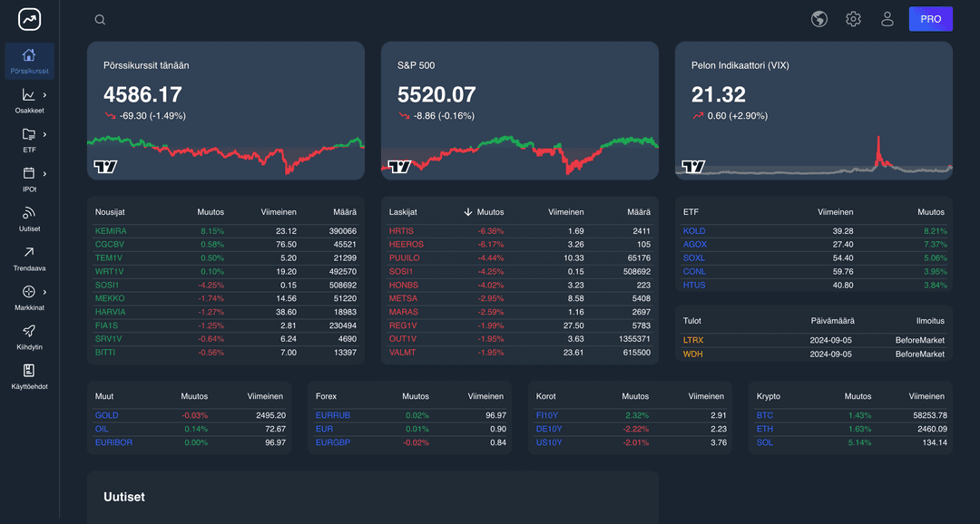Image resolution: width=980 pixels, height=524 pixels.
Task: Open the KOLD ETF link
Action: [694, 231]
